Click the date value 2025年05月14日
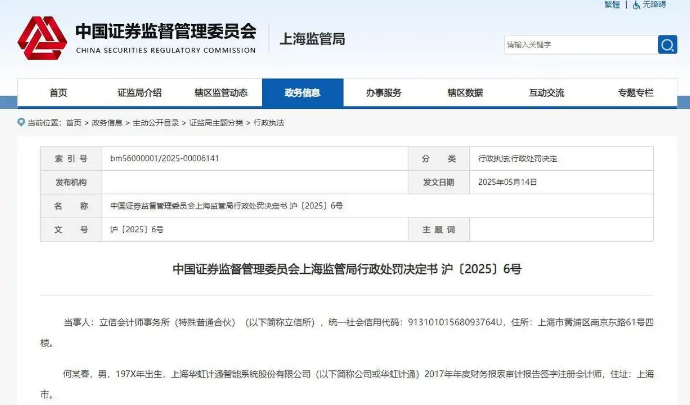690x405 pixels. pos(507,182)
